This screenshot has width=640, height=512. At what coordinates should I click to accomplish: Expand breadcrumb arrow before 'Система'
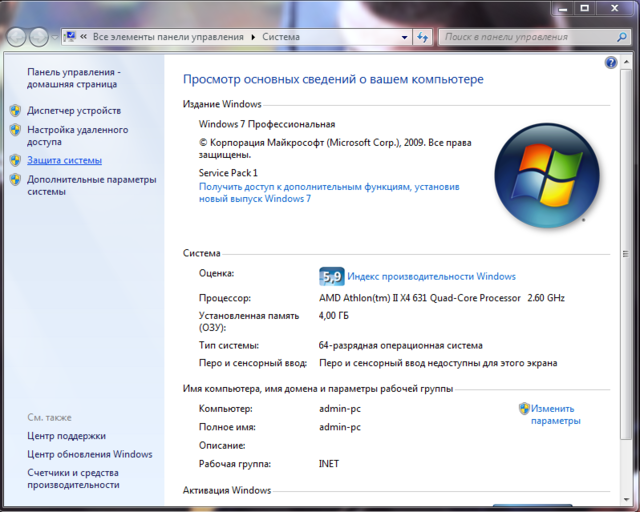click(253, 37)
